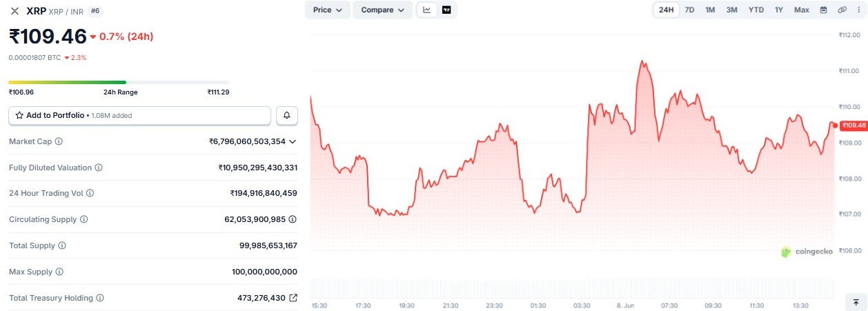Viewport: 868px width, 311px height.
Task: Open the Compare dropdown
Action: [x=383, y=10]
